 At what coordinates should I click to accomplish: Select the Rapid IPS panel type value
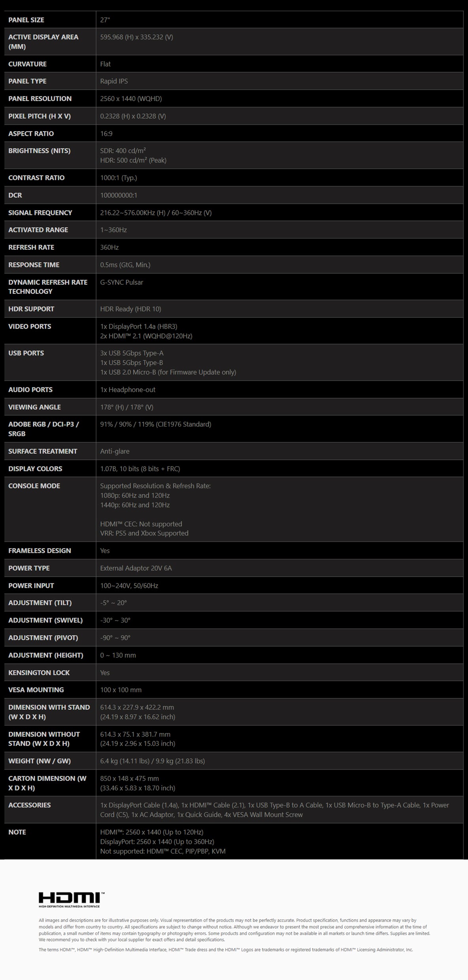click(114, 81)
